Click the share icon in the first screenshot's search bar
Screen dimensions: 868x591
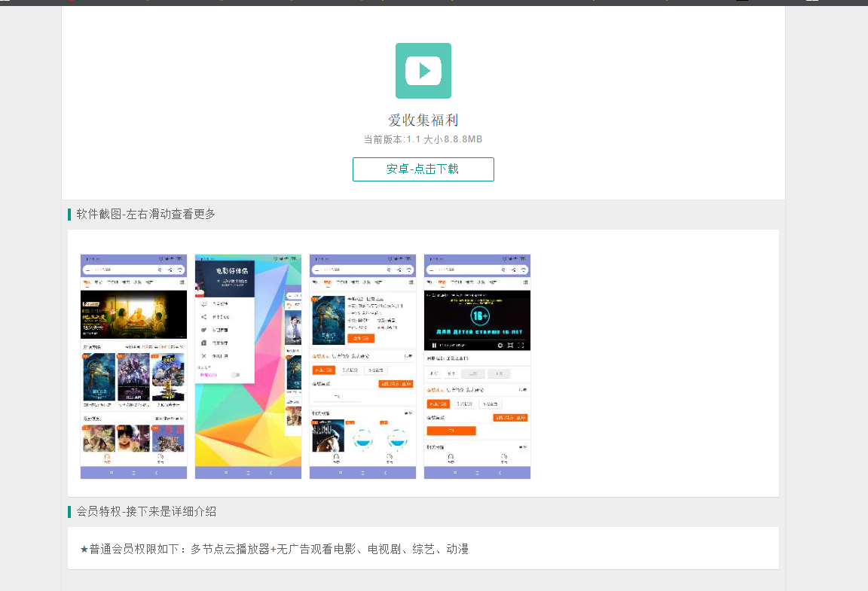[x=170, y=270]
